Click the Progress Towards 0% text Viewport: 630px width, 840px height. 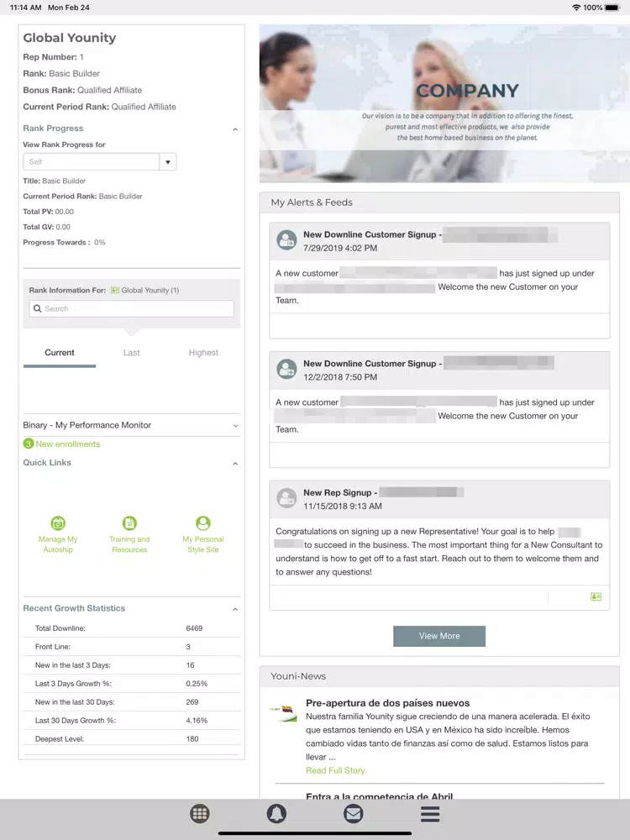65,242
